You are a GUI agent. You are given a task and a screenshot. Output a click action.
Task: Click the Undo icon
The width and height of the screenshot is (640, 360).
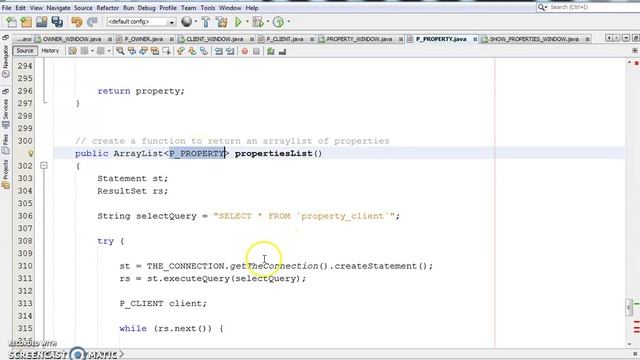(x=76, y=22)
